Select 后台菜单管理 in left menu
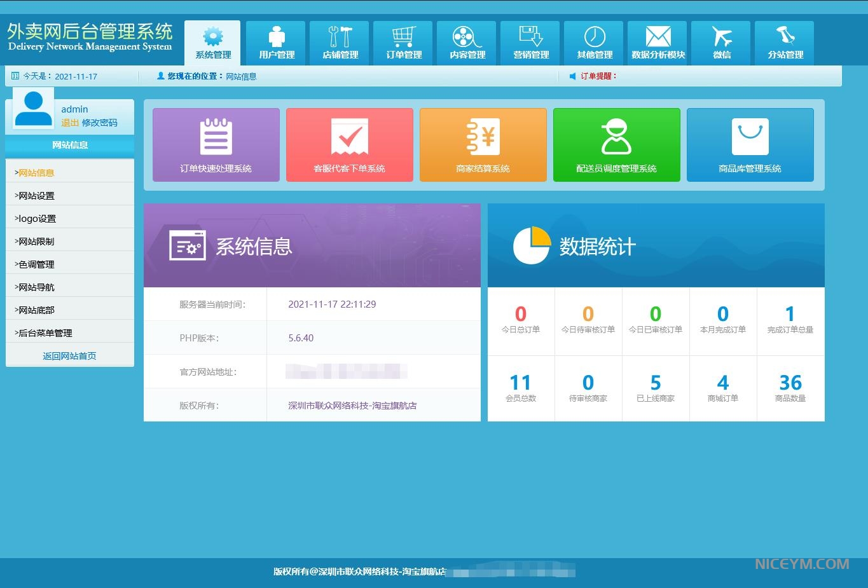The image size is (868, 588). 45,333
